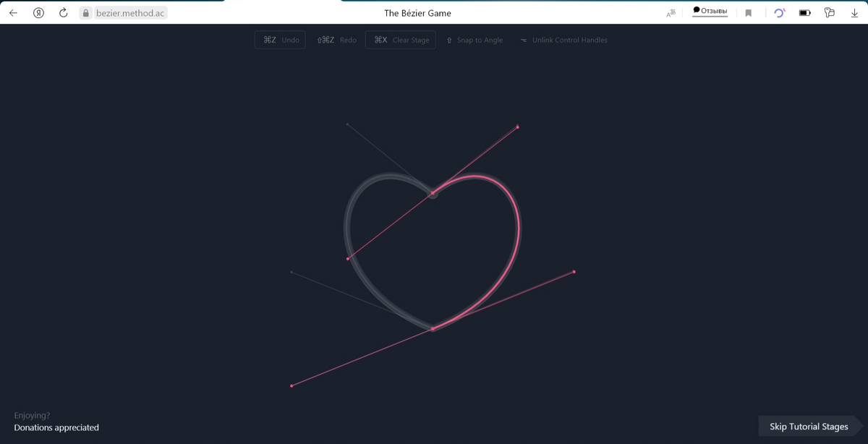Open the browser Downloads icon

854,12
